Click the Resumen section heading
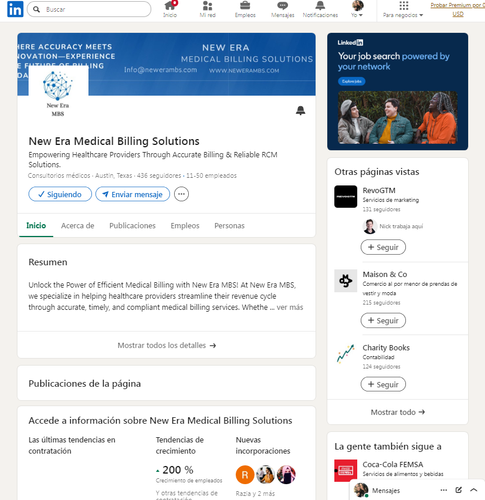This screenshot has width=485, height=500. (48, 262)
